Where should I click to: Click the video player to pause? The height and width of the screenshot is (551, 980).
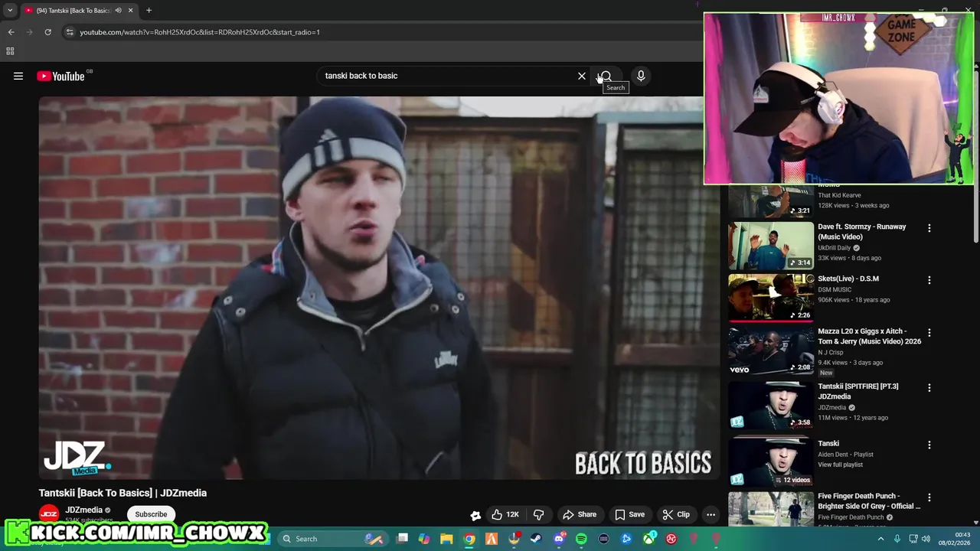coord(379,288)
